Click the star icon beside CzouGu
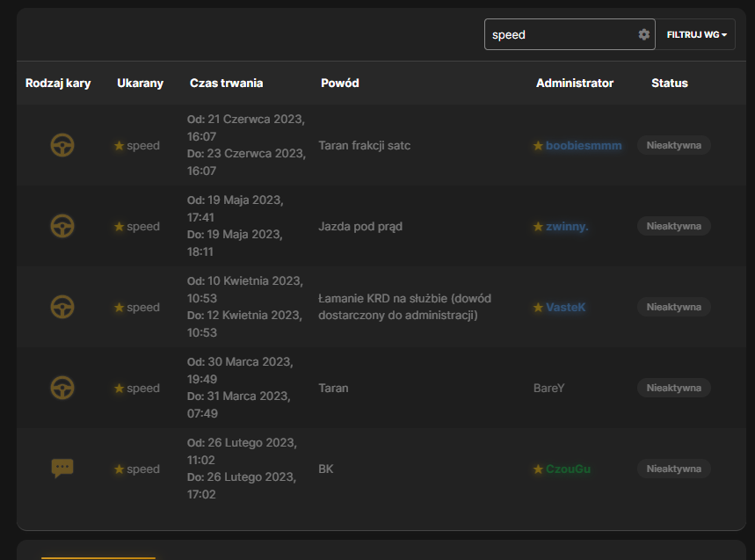Screen dimensions: 755x560 538,469
